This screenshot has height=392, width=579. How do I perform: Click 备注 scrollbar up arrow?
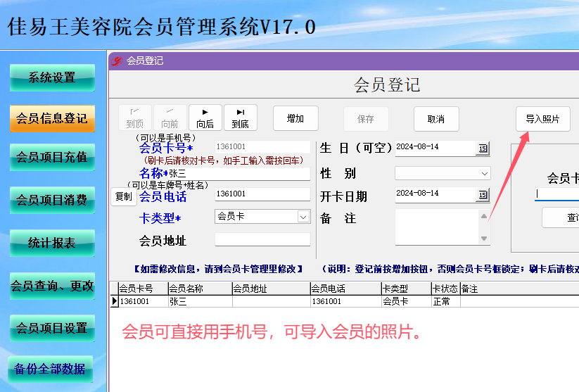484,216
